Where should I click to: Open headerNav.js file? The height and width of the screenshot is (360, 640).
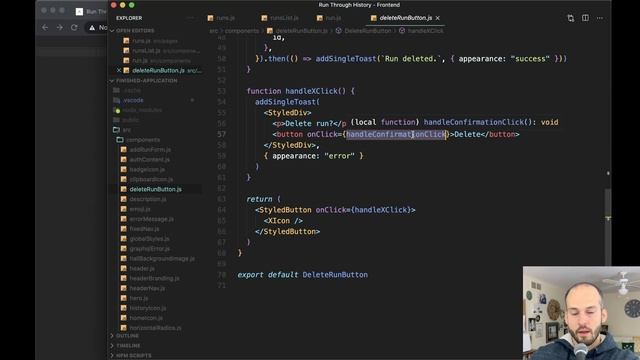click(x=147, y=288)
